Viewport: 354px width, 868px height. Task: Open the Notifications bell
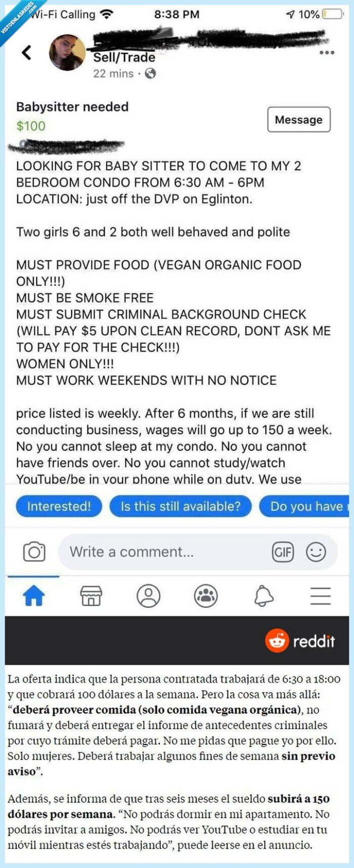click(x=263, y=596)
